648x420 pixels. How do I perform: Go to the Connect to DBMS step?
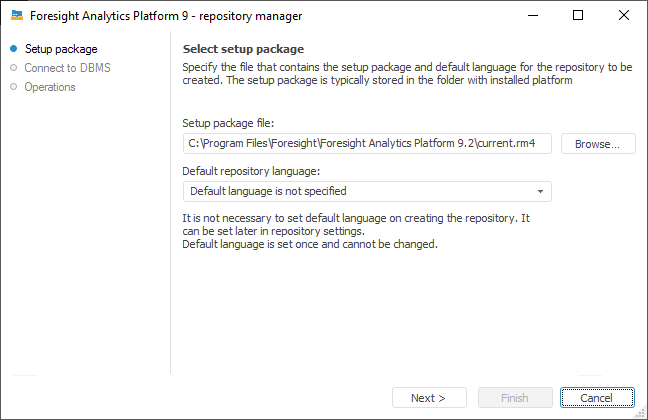coord(70,68)
